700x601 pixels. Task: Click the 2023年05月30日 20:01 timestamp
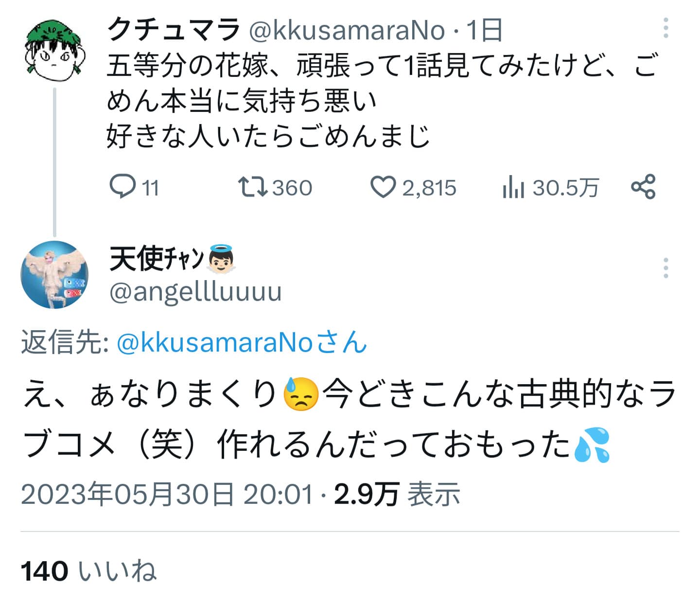pyautogui.click(x=167, y=495)
